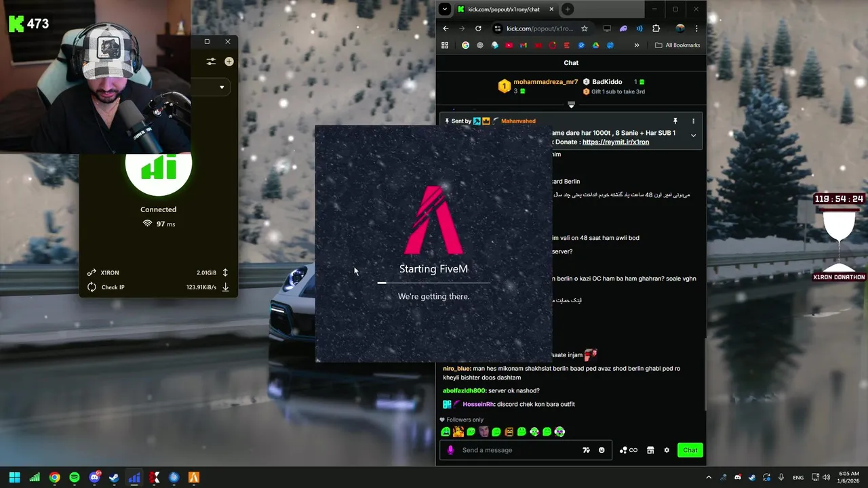Open the browser profile avatar

680,28
